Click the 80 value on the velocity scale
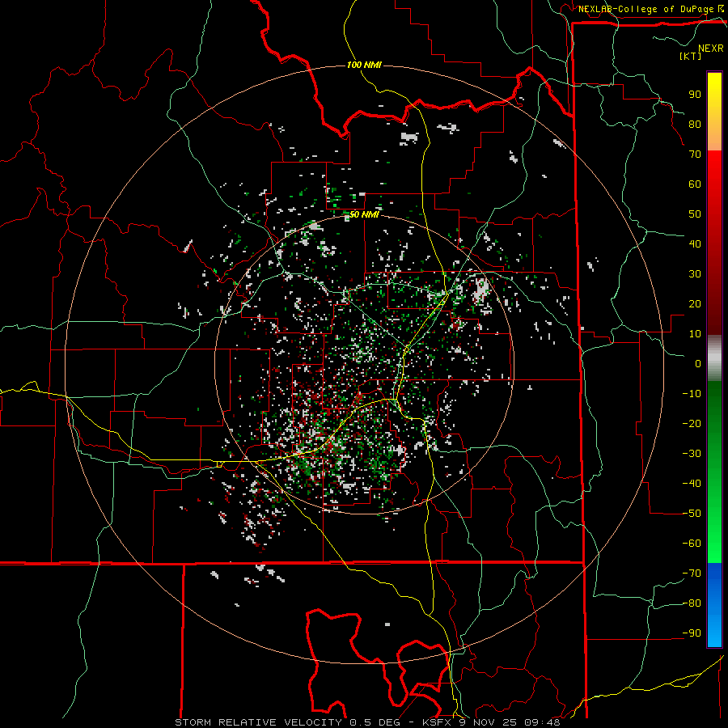The height and width of the screenshot is (728, 728). (x=695, y=125)
